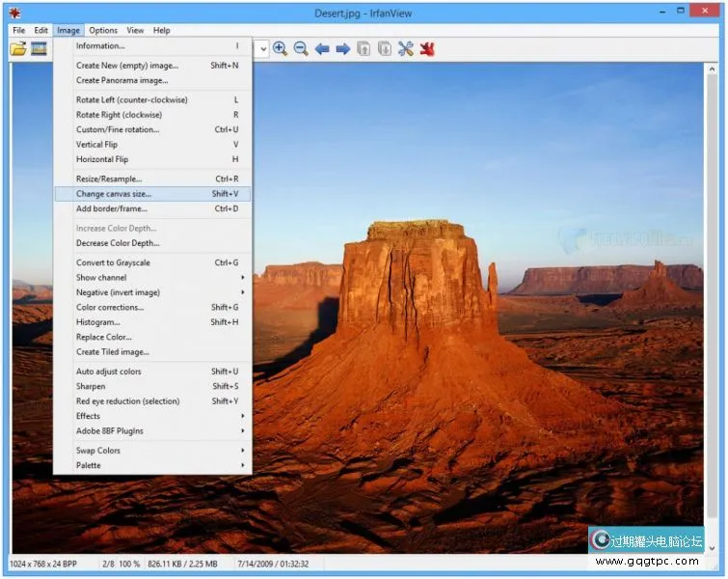Click the vertical scrollbar up arrow
Screen dimensions: 728x579
pos(712,69)
